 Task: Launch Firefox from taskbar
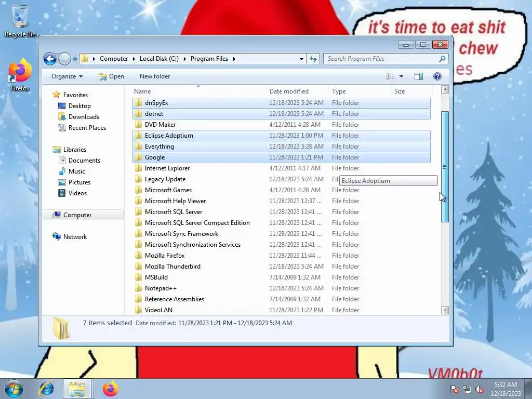111,389
